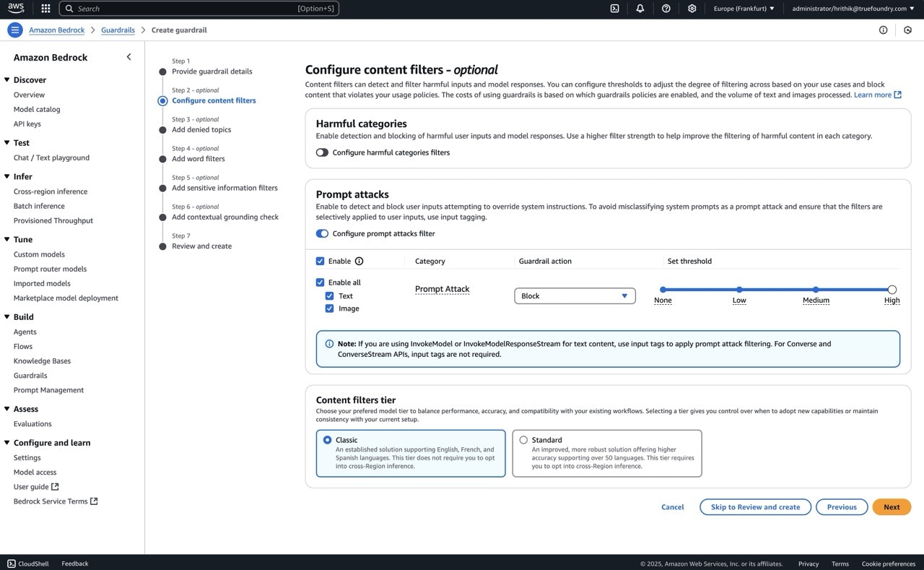Open the settings gear icon

pyautogui.click(x=692, y=8)
